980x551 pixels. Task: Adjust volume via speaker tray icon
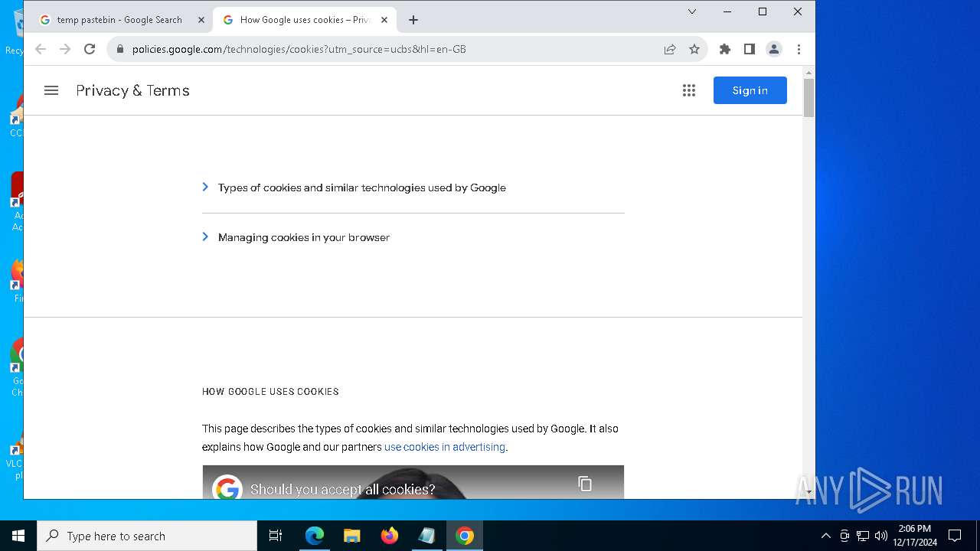point(881,536)
